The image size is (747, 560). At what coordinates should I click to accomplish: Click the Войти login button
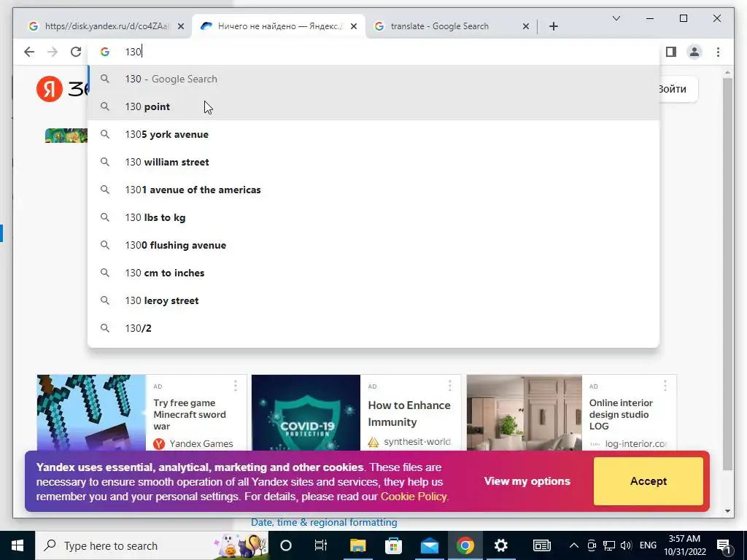678,89
